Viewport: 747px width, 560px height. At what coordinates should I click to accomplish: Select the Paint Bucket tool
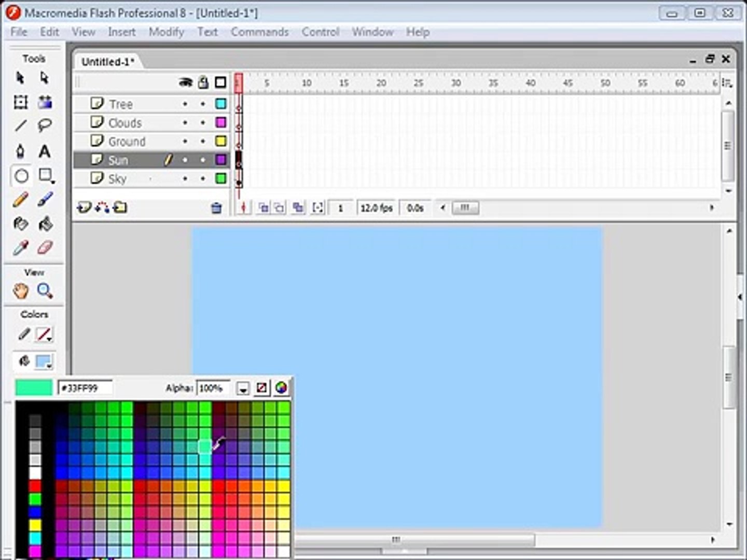click(45, 224)
